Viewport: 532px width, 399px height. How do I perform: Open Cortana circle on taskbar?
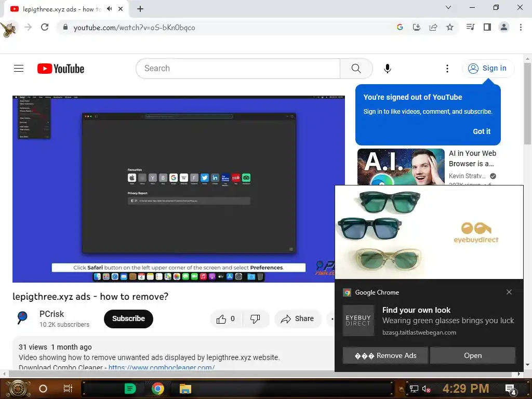coord(43,389)
